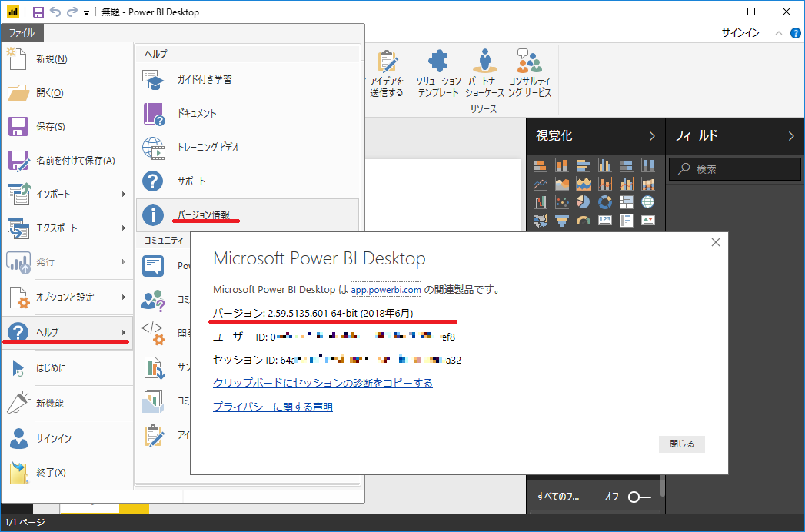Click アイデアを送信する in the ribbon
Screen dimensions: 805x532
[387, 74]
